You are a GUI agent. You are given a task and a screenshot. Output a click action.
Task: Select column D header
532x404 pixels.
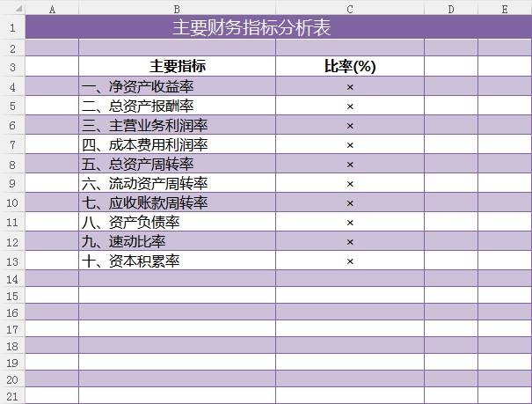point(451,9)
